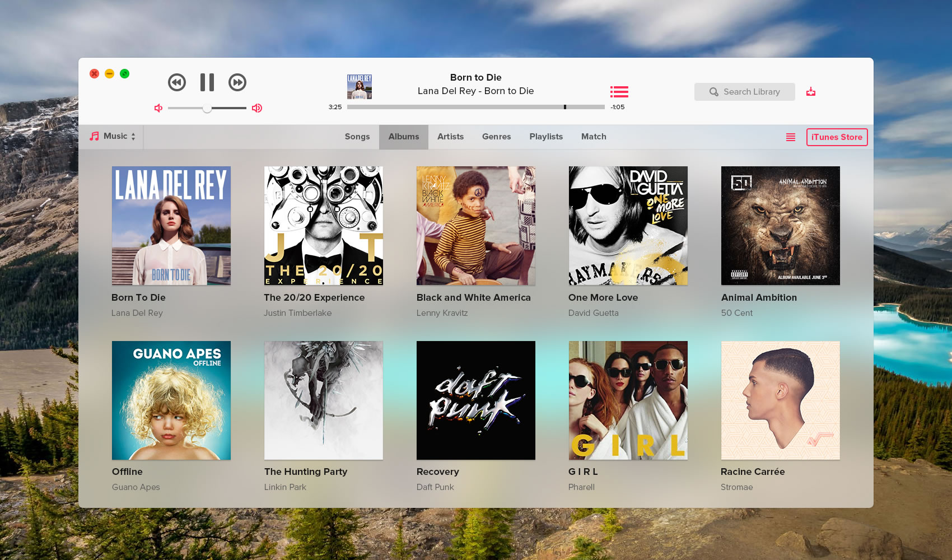Click the search magnifier icon
This screenshot has height=560, width=952.
pos(713,92)
